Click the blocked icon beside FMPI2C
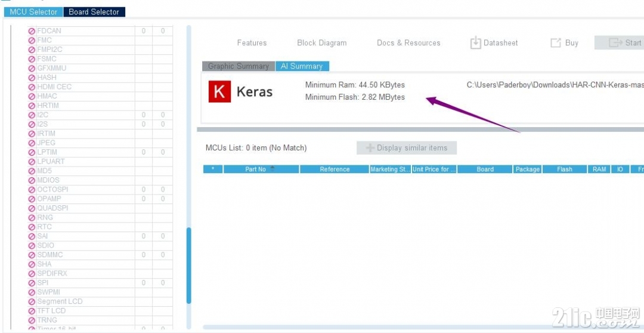Image resolution: width=644 pixels, height=333 pixels. [32, 50]
